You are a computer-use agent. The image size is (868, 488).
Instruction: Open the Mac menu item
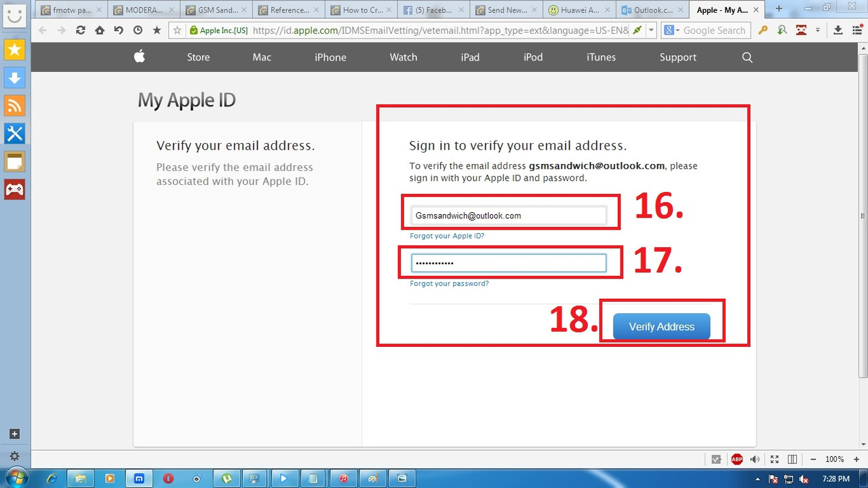coord(262,58)
